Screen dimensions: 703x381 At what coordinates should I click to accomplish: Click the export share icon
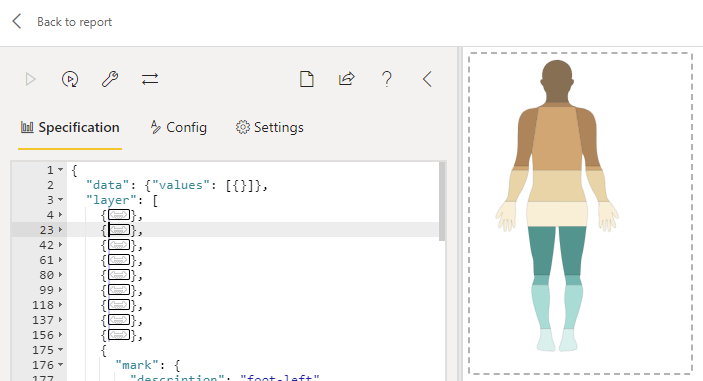[347, 79]
